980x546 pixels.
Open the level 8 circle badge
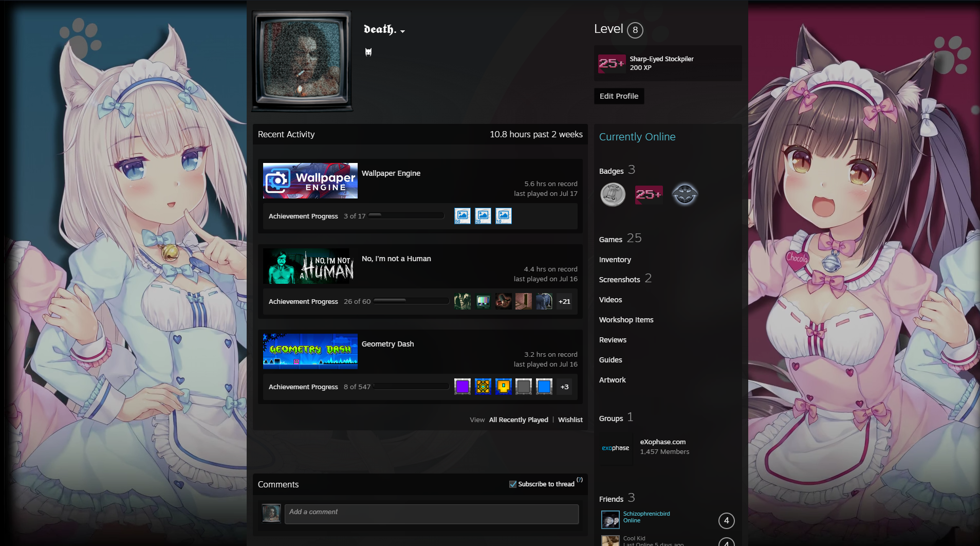(x=635, y=30)
